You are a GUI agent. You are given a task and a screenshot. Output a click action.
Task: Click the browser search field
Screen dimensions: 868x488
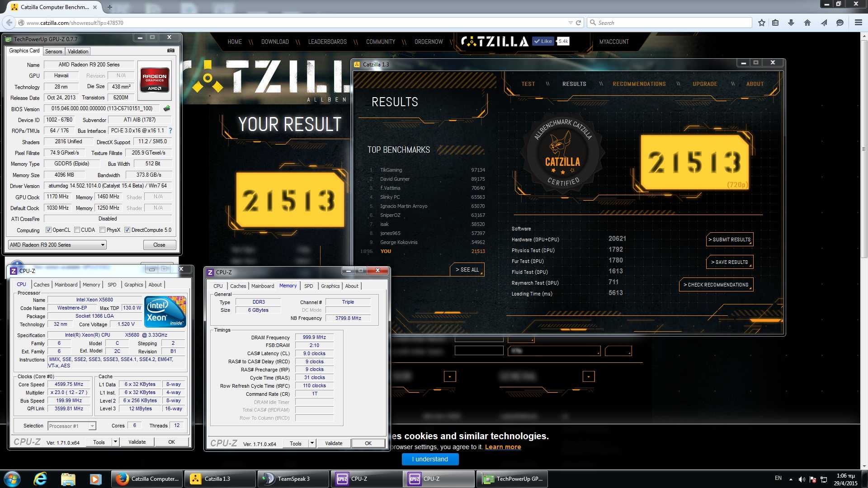tap(670, 23)
